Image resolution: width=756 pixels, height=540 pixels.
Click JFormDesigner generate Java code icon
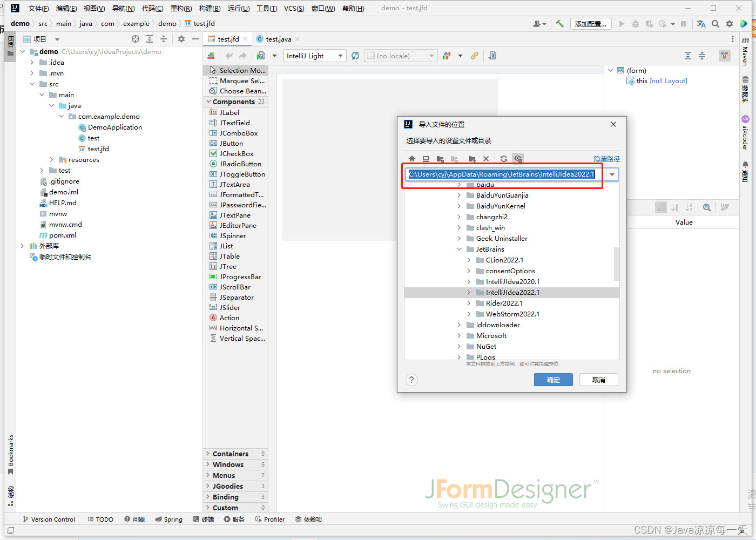pyautogui.click(x=492, y=56)
